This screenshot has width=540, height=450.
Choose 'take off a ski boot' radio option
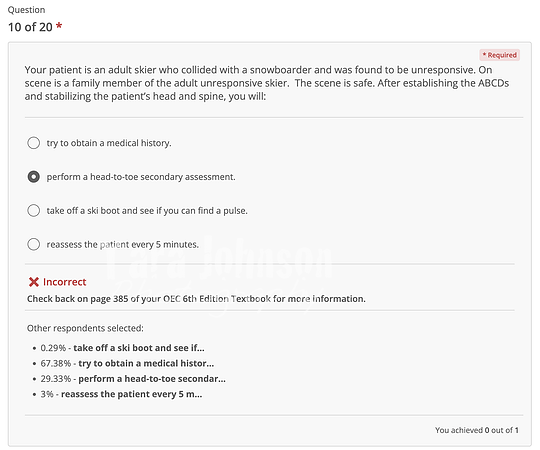point(33,210)
